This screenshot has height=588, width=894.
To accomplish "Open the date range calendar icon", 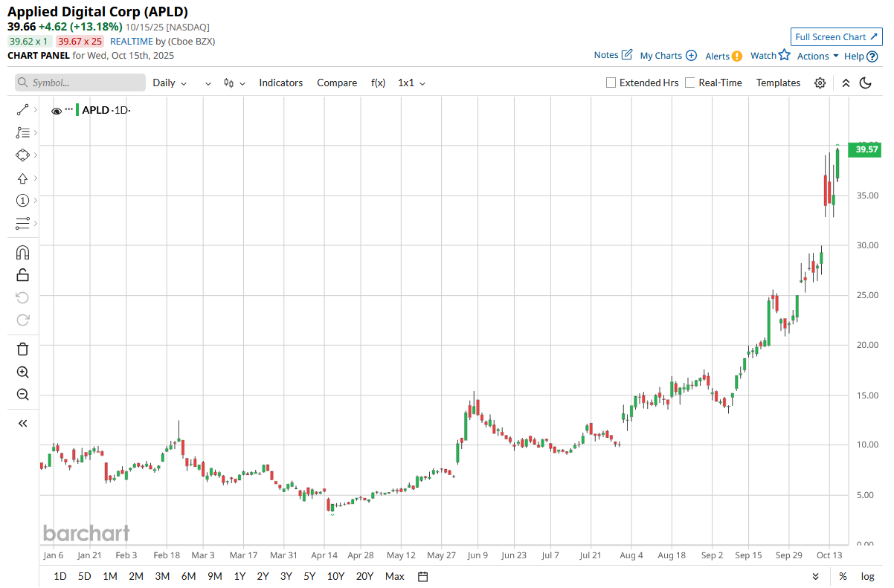I will [423, 576].
